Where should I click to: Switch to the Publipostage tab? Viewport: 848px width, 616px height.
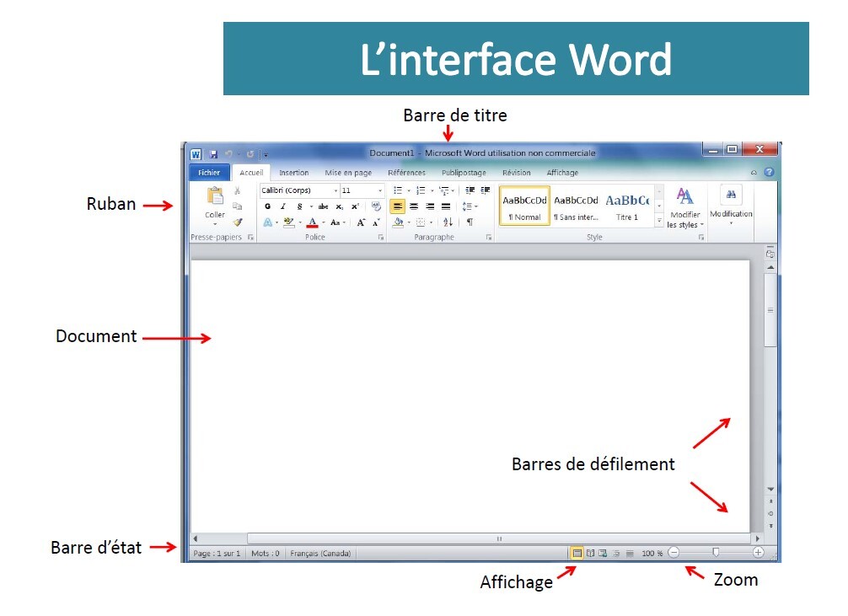pyautogui.click(x=464, y=173)
